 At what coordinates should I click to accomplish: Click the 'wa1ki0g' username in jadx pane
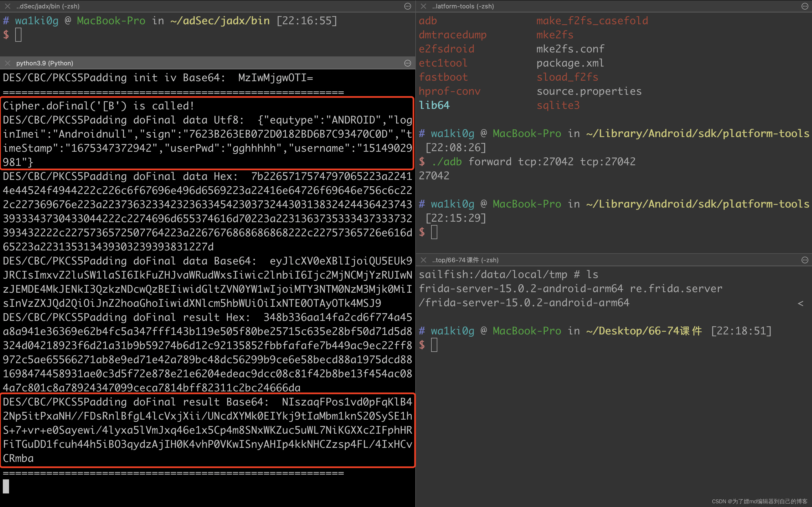[x=37, y=21]
